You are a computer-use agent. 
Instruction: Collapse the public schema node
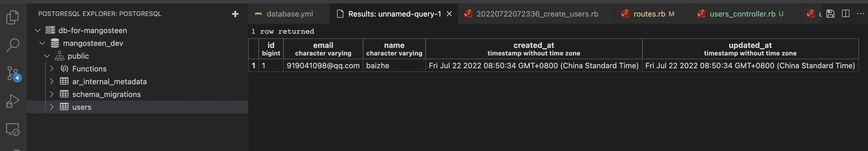click(47, 56)
